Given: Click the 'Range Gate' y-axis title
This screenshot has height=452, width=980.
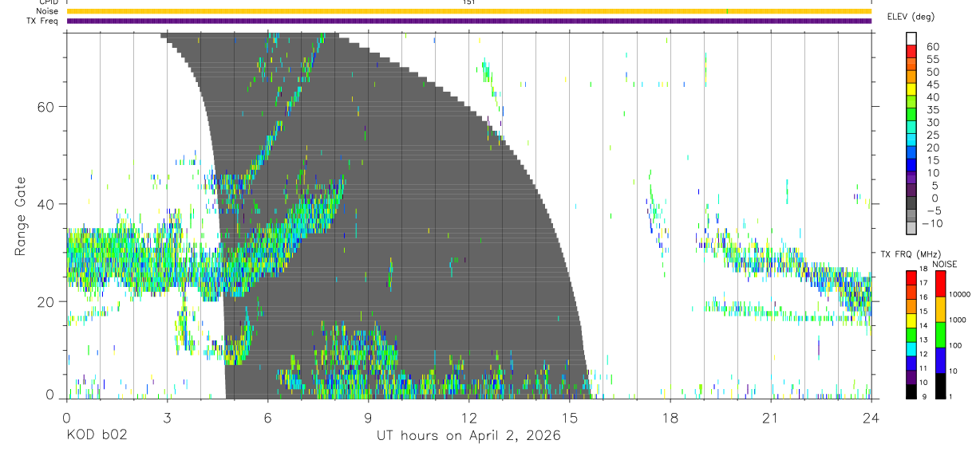Looking at the screenshot, I should coord(21,216).
